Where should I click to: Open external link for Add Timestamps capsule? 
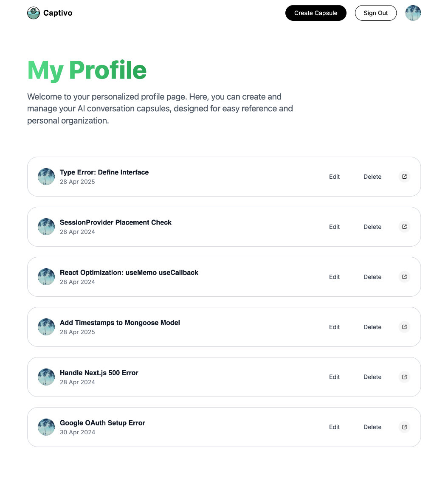tap(404, 327)
